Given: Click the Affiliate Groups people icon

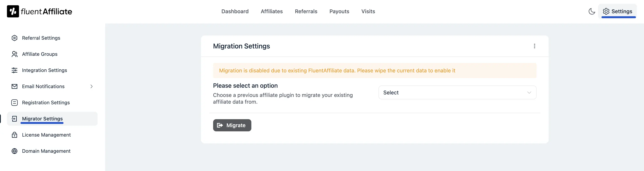Looking at the screenshot, I should tap(14, 54).
